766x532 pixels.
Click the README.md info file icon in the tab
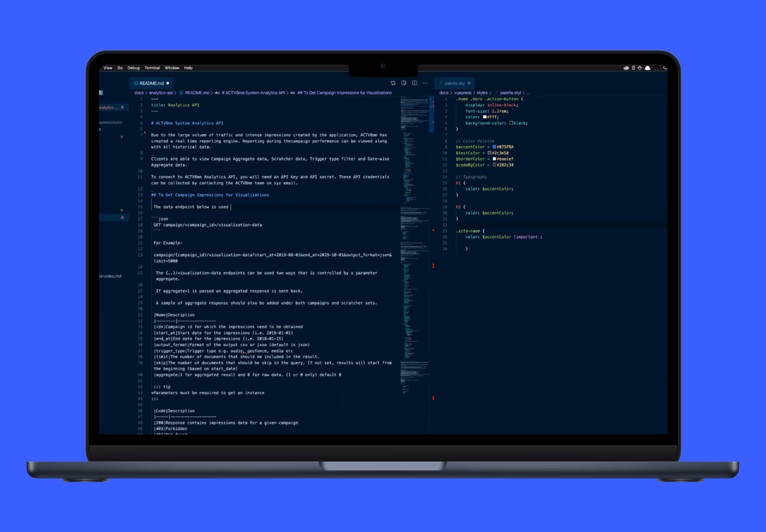tap(136, 83)
